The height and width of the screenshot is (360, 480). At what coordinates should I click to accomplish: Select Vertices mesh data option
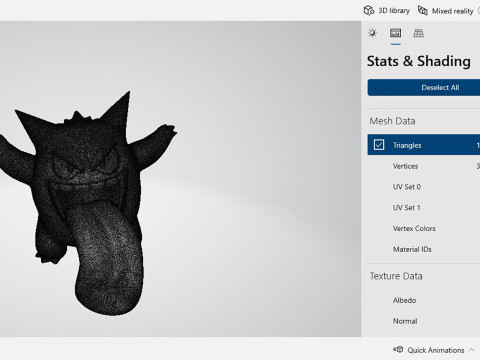424,166
